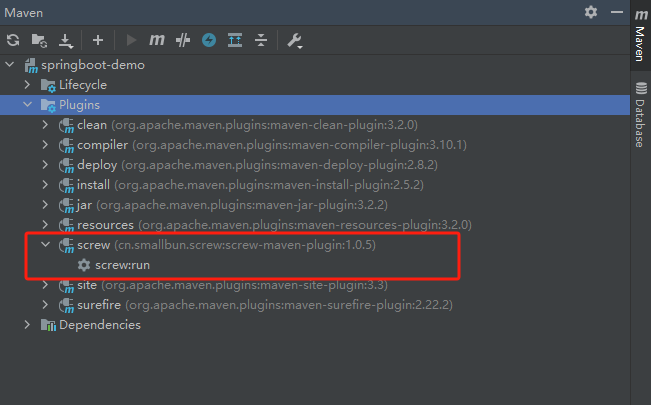Generate sources and update folders icon
This screenshot has width=651, height=405.
[39, 40]
